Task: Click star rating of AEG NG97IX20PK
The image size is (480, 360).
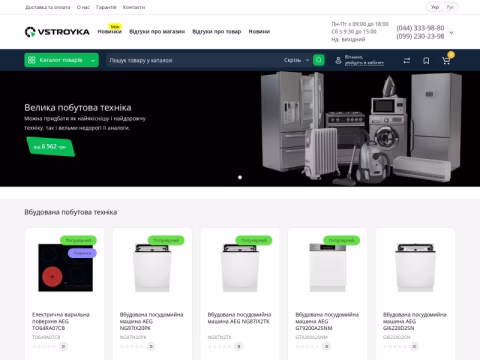Action: tap(132, 347)
